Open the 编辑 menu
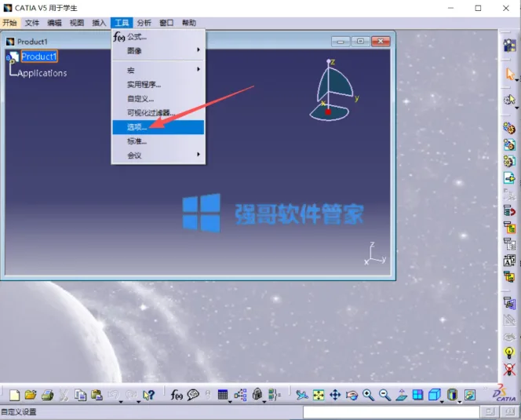Image resolution: width=521 pixels, height=420 pixels. point(54,23)
